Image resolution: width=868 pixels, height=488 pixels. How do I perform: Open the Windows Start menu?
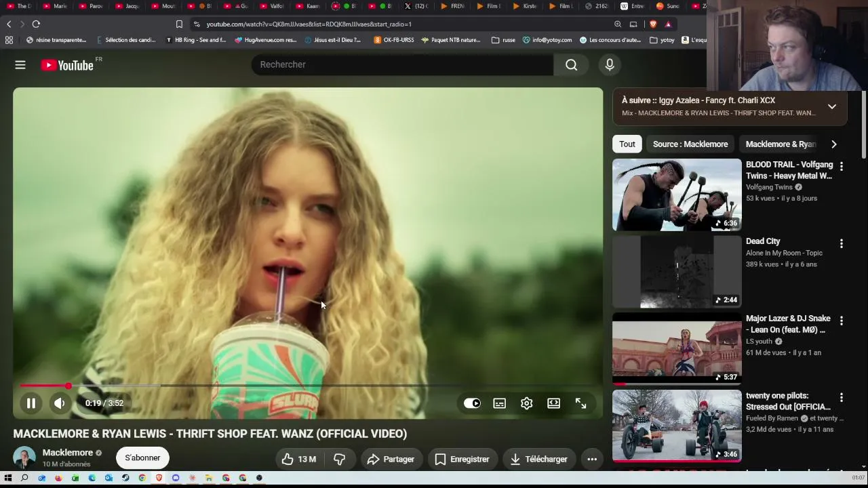click(8, 478)
